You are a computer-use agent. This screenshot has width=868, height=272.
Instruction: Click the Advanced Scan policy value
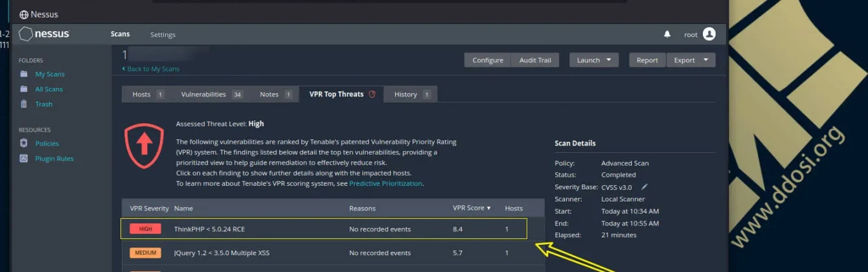coord(624,163)
